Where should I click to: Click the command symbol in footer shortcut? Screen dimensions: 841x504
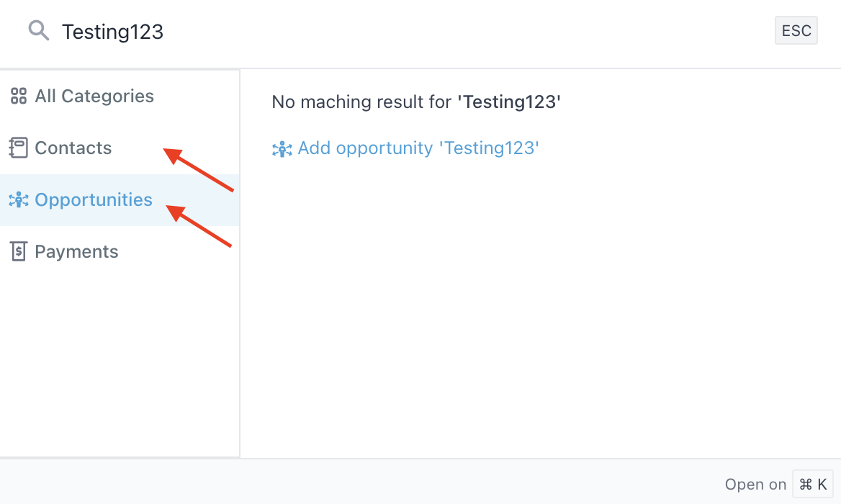tap(805, 484)
